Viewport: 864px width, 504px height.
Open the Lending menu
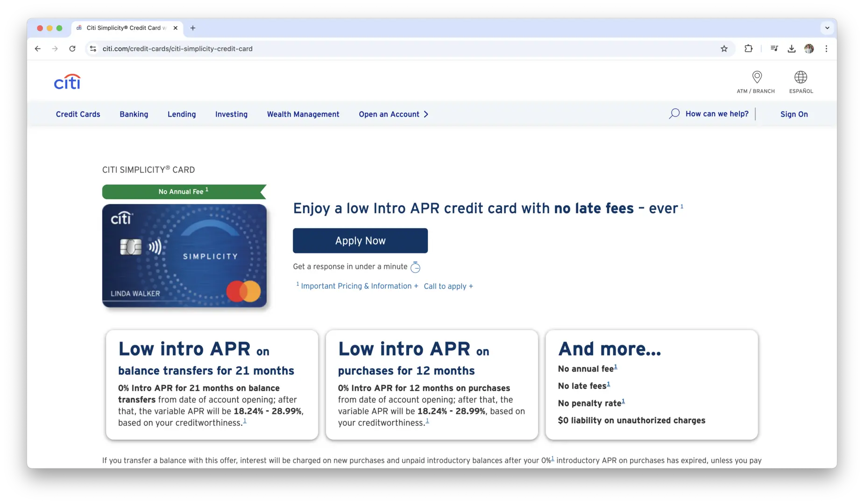point(182,114)
